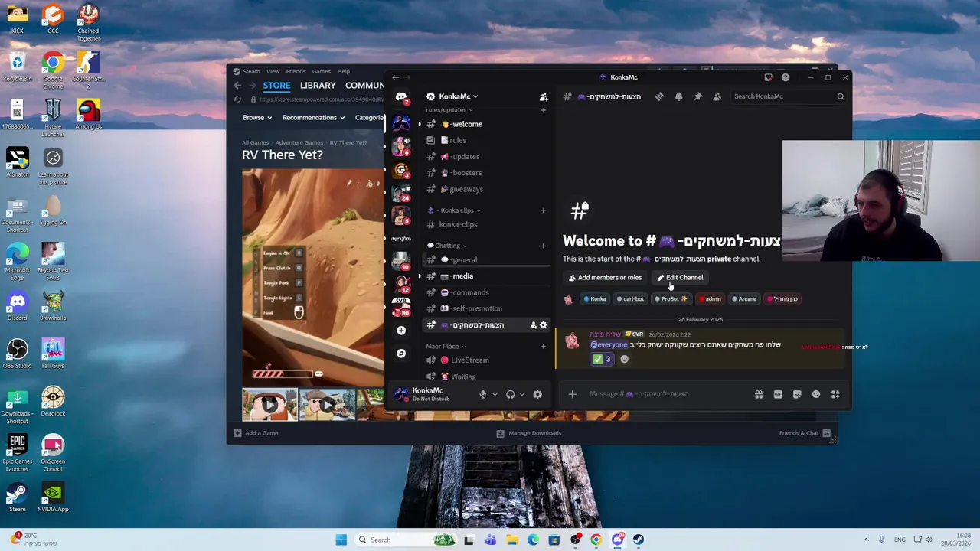
Task: Toggle microphone mute in Discord user panel
Action: (x=482, y=395)
